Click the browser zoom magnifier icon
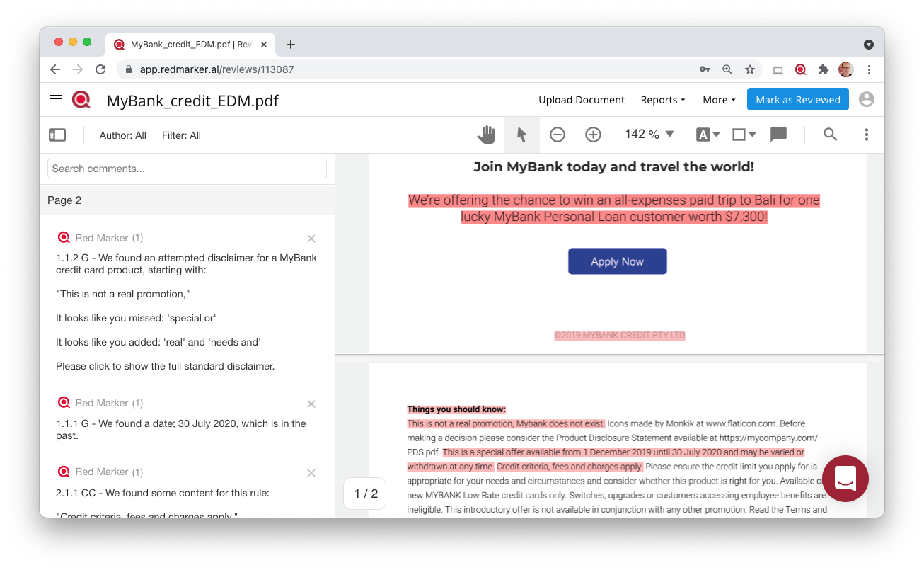The image size is (924, 570). pyautogui.click(x=727, y=69)
